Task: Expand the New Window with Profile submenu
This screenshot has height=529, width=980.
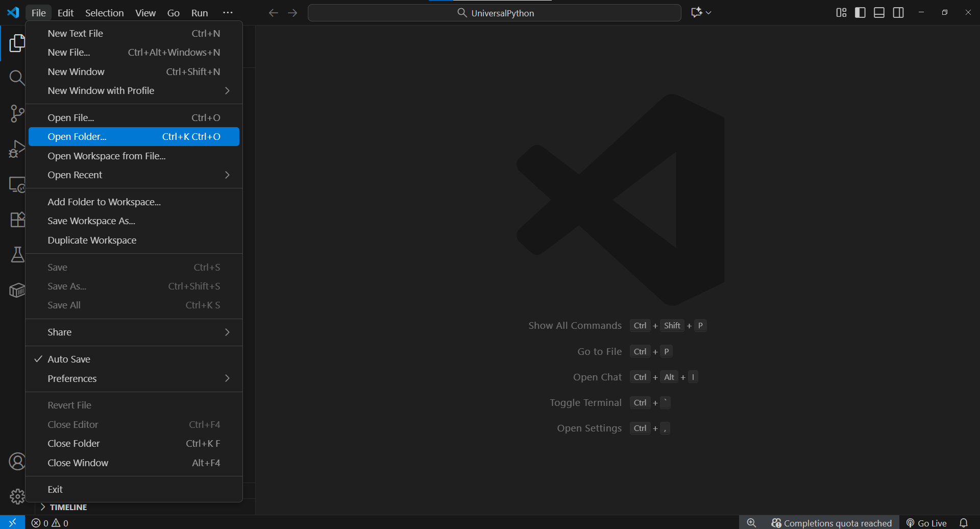Action: (101, 90)
